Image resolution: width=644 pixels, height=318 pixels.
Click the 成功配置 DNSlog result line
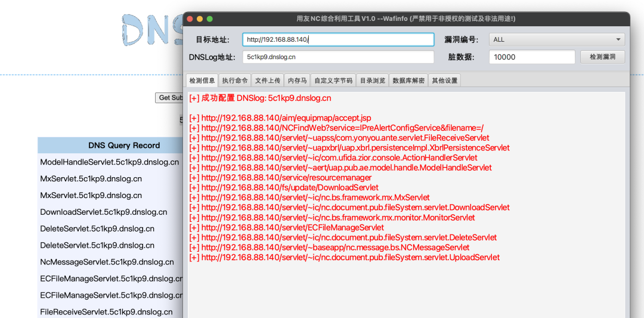pos(260,98)
